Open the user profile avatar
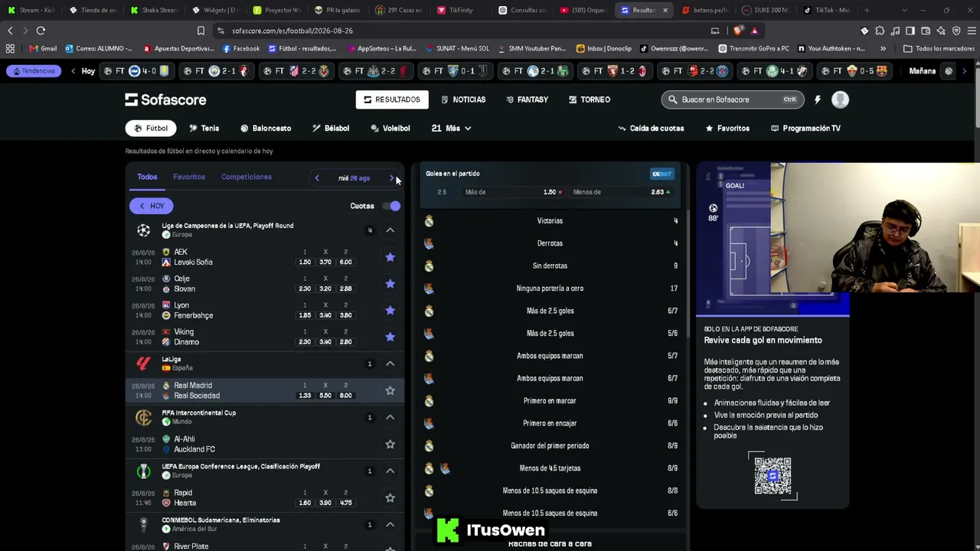Image resolution: width=980 pixels, height=551 pixels. click(x=840, y=99)
